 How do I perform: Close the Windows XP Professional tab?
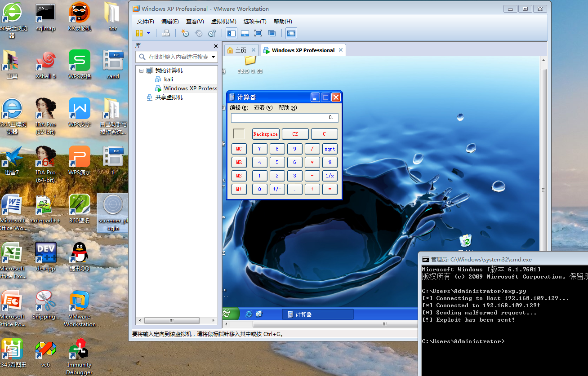[x=341, y=50]
